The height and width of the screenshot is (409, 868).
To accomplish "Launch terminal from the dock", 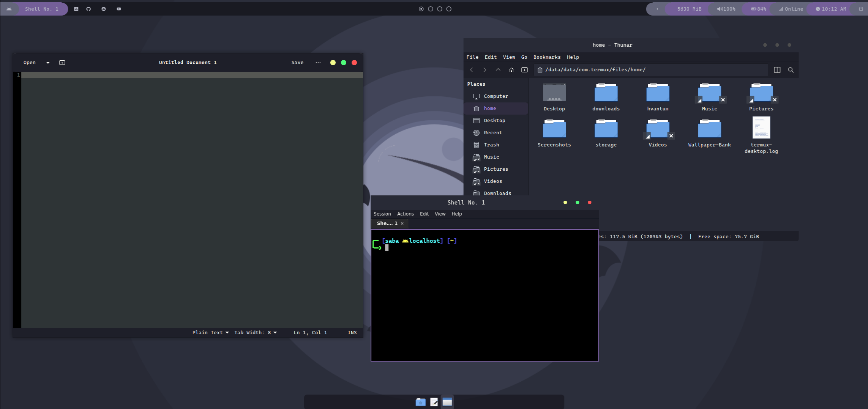I will 447,402.
